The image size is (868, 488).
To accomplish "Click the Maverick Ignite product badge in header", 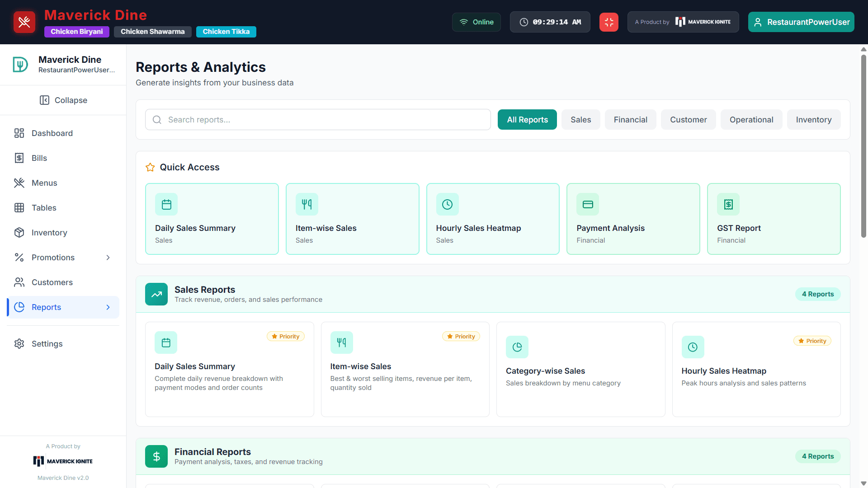I will pos(683,22).
